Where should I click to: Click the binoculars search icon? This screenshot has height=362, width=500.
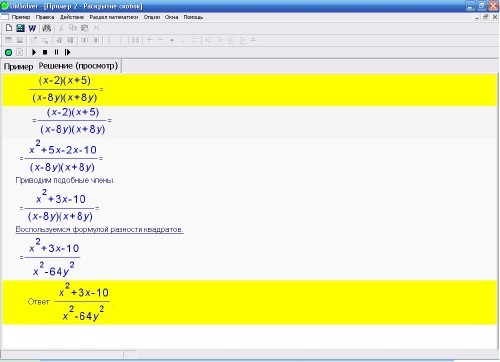[47, 28]
